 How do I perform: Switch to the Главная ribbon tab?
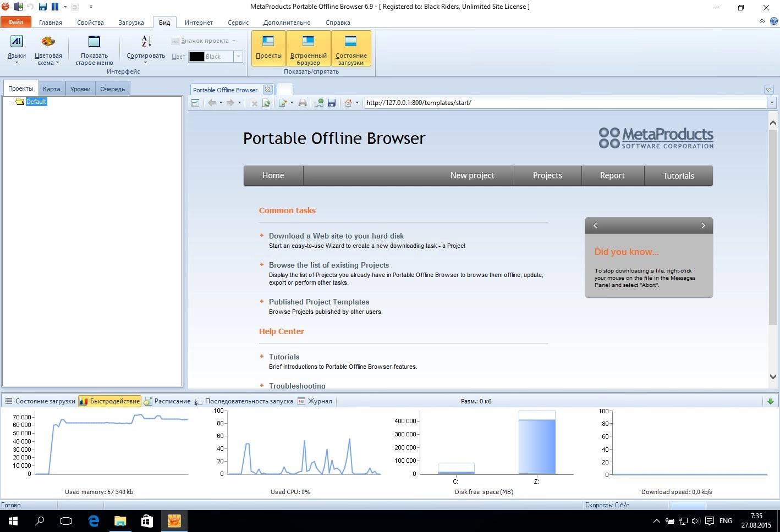pyautogui.click(x=51, y=23)
